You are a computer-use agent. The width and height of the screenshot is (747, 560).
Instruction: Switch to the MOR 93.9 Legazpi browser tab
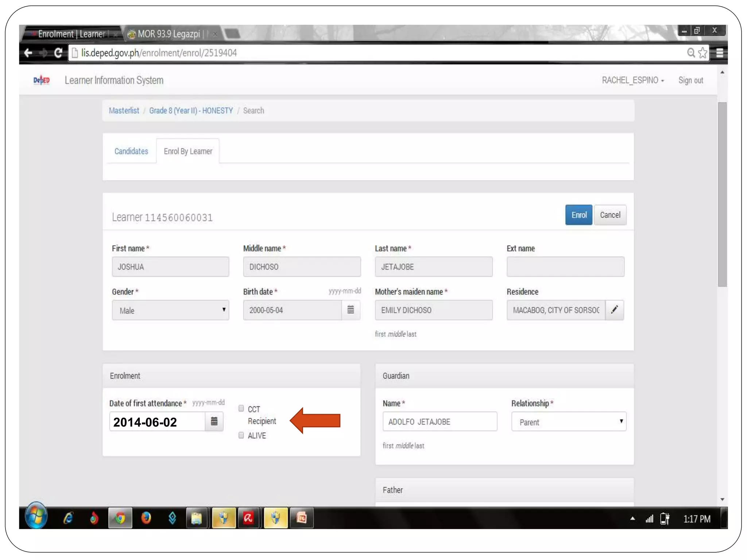[x=169, y=34]
